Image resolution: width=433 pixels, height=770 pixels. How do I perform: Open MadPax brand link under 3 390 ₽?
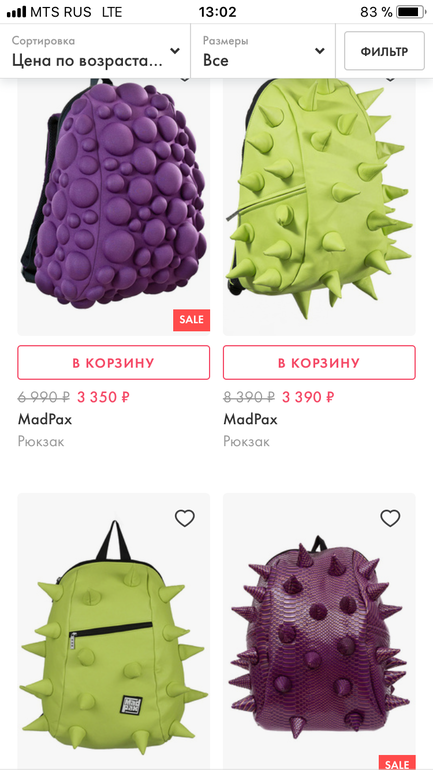coord(250,419)
